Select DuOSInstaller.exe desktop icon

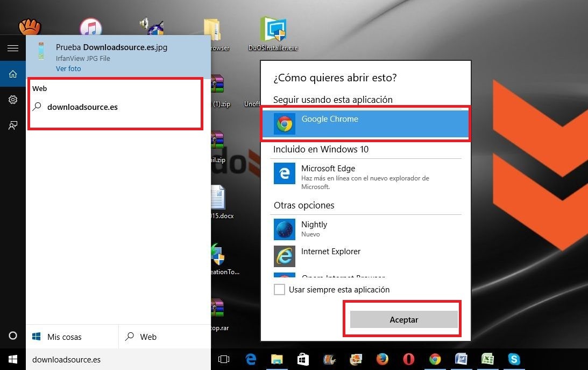(273, 34)
